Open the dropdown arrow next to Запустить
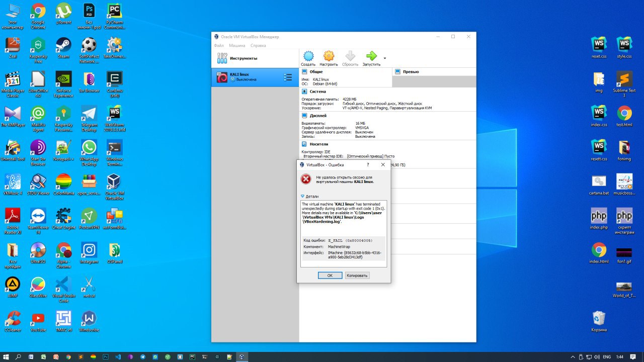 point(385,58)
